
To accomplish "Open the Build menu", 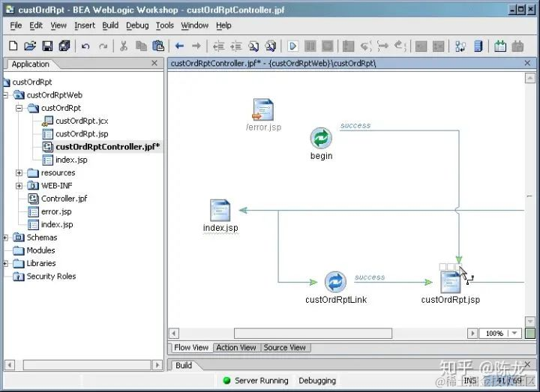I will tap(110, 25).
